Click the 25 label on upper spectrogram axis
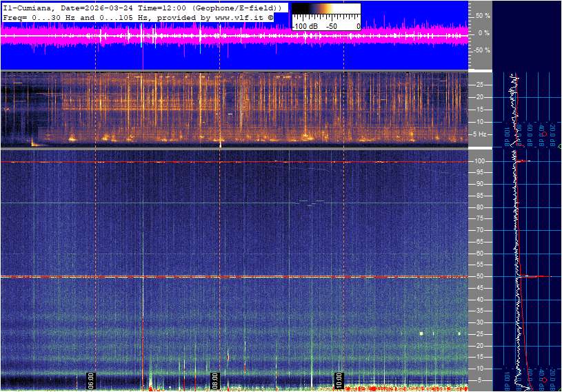This screenshot has width=562, height=392. pos(479,85)
